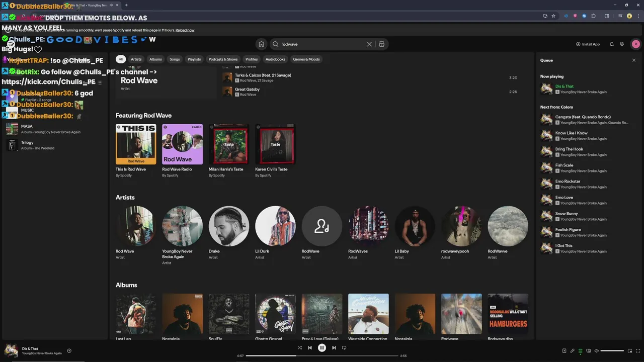This screenshot has width=644, height=362.
Task: Mute volume with speaker icon
Action: (x=597, y=351)
